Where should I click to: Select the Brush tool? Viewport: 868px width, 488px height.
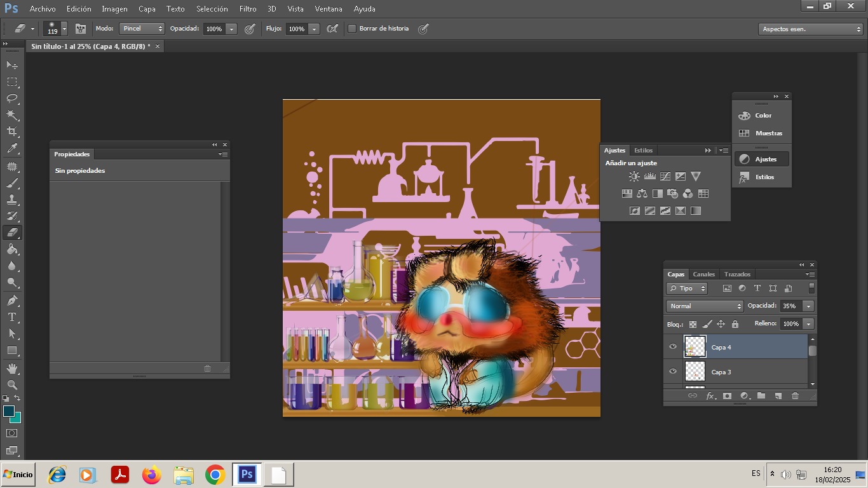click(x=12, y=183)
